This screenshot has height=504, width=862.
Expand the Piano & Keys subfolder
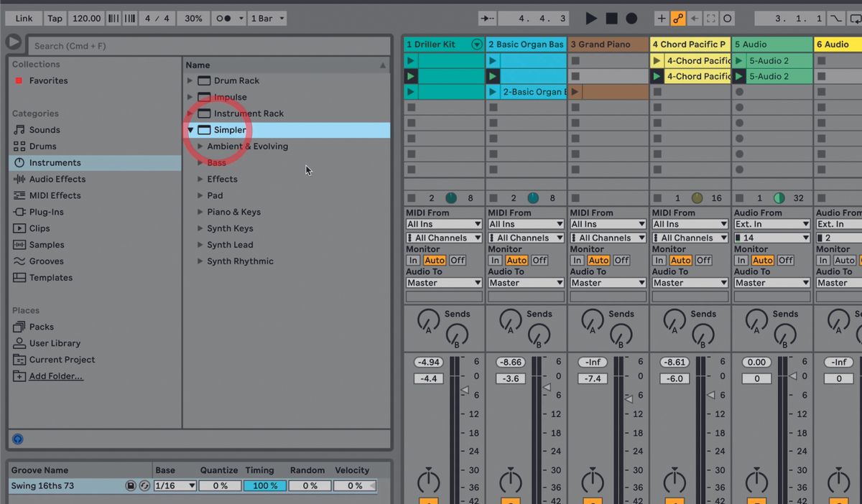click(201, 212)
